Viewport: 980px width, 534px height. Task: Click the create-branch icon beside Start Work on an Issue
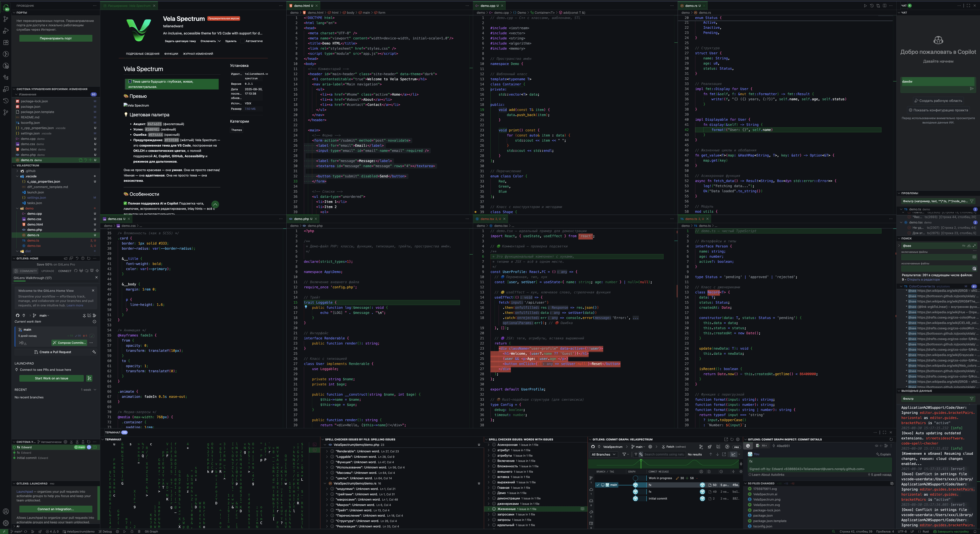coord(89,378)
